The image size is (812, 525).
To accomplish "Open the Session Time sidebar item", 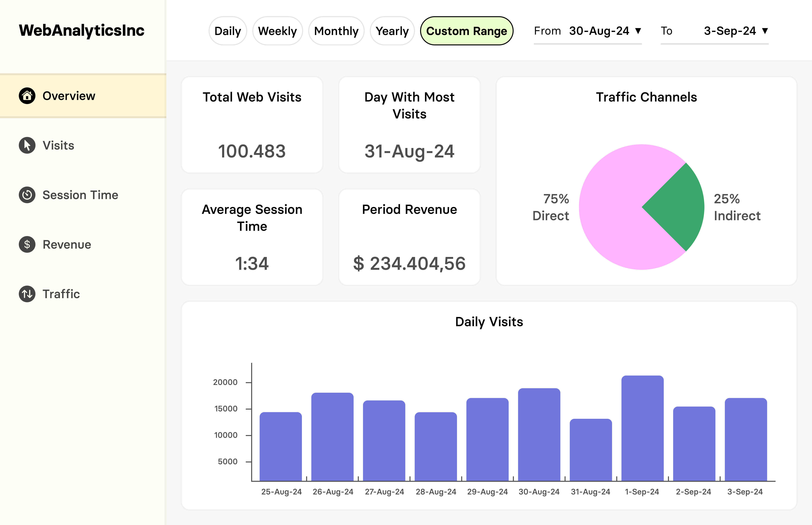I will click(80, 195).
